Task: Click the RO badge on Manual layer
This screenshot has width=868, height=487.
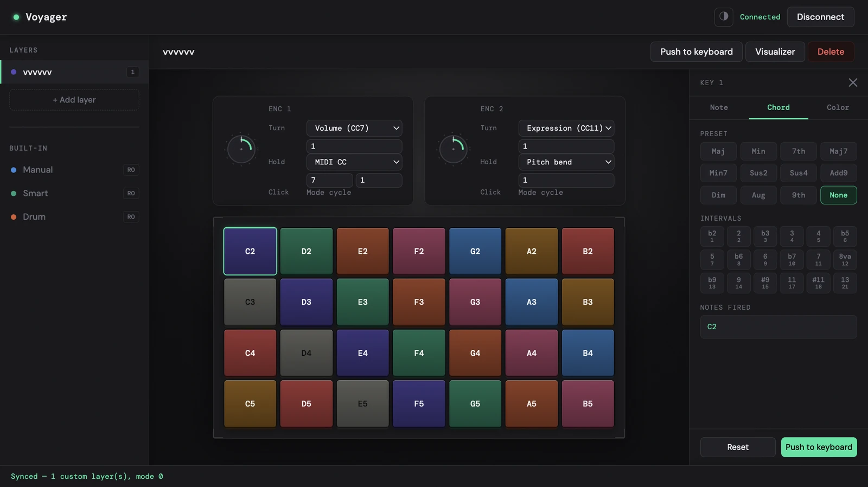Action: tap(131, 170)
